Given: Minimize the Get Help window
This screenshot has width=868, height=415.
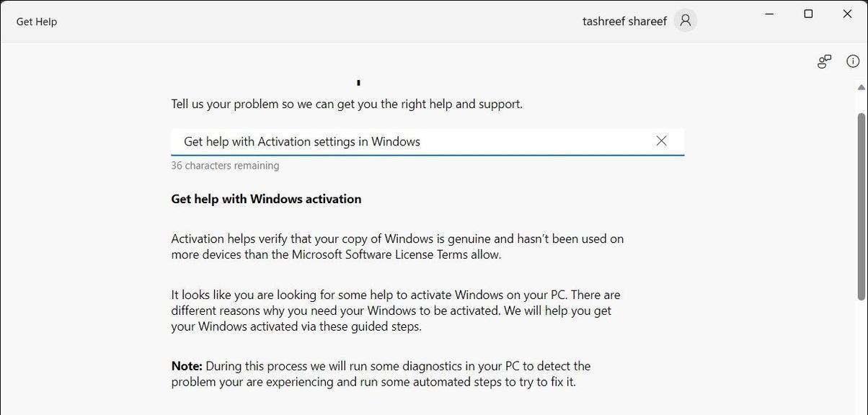Looking at the screenshot, I should (x=769, y=14).
